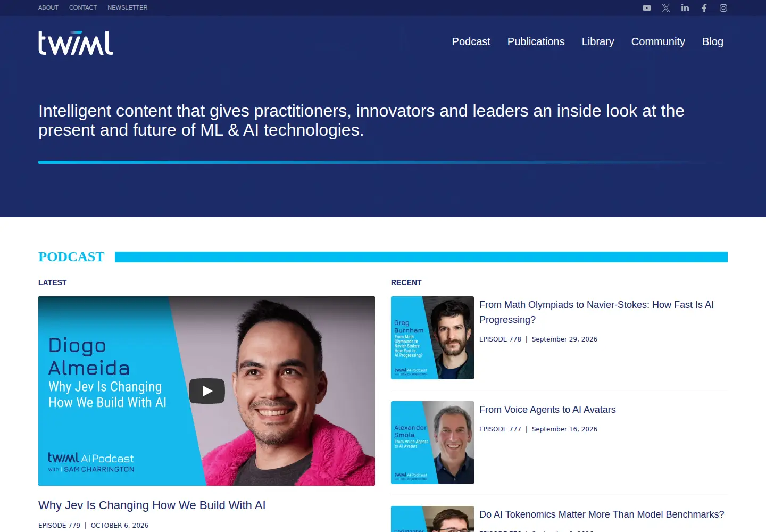Open the Community menu item
Viewport: 766px width, 532px height.
(x=658, y=41)
